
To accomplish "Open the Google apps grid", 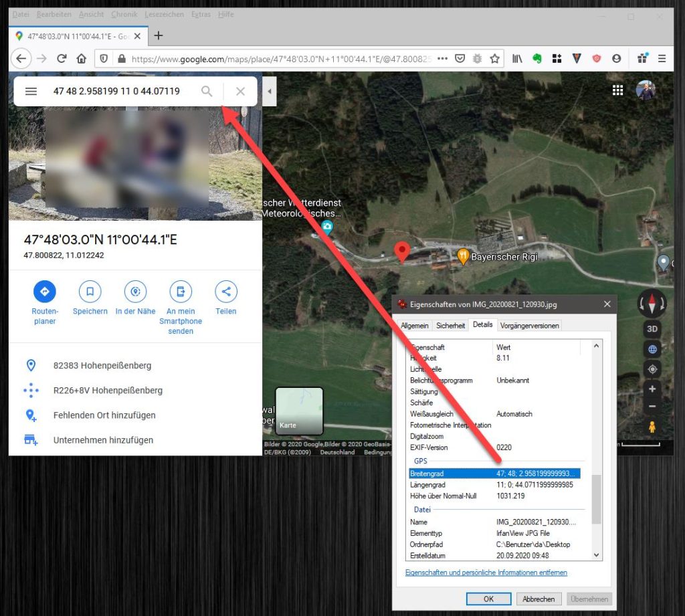I will (617, 89).
